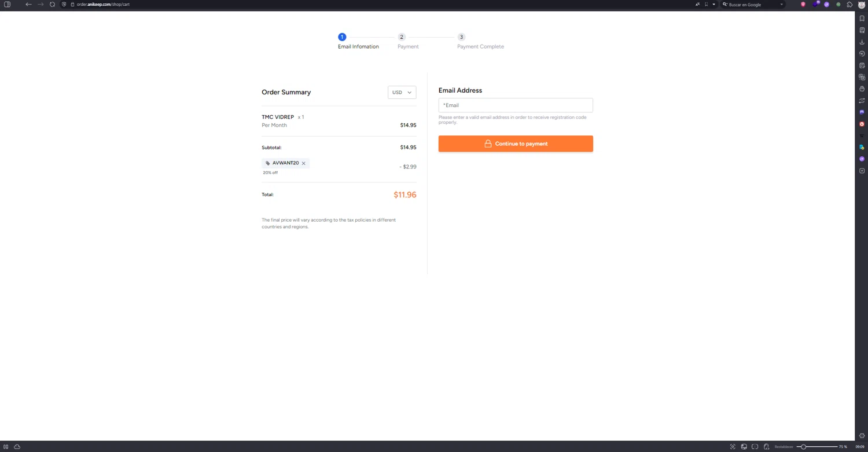Click the AVWANT20 coupon tag icon
The width and height of the screenshot is (868, 452).
point(268,163)
